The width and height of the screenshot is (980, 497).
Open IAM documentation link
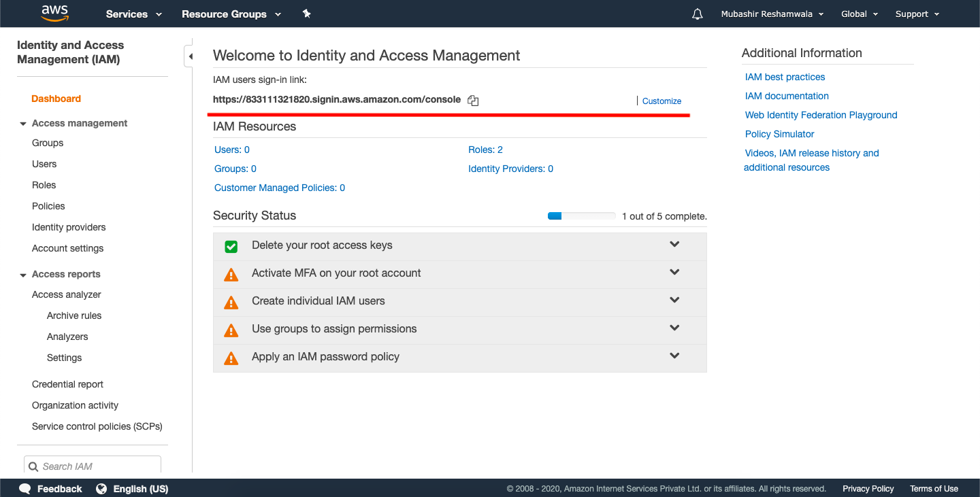(x=787, y=96)
